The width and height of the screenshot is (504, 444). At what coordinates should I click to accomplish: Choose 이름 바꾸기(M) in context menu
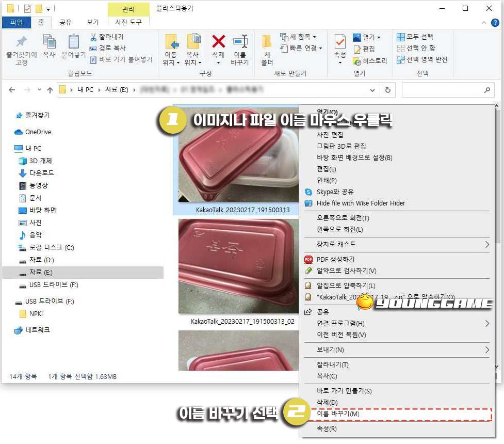pyautogui.click(x=338, y=414)
